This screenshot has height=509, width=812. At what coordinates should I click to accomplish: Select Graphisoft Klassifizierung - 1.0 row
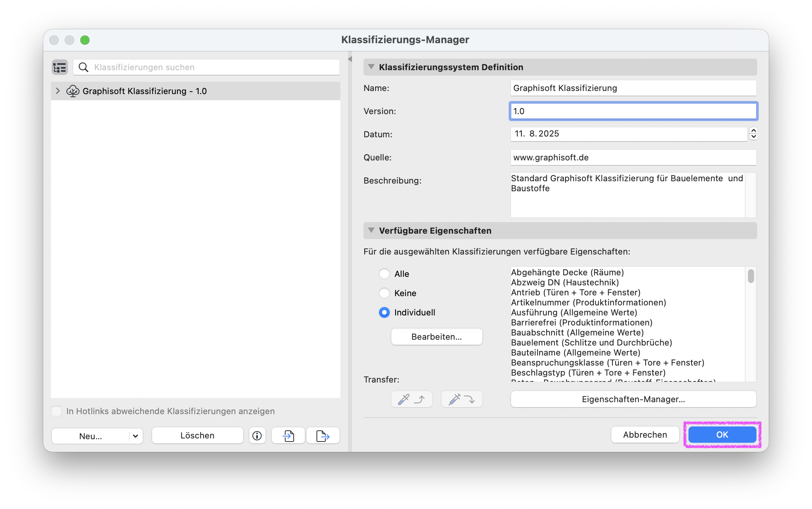point(196,91)
